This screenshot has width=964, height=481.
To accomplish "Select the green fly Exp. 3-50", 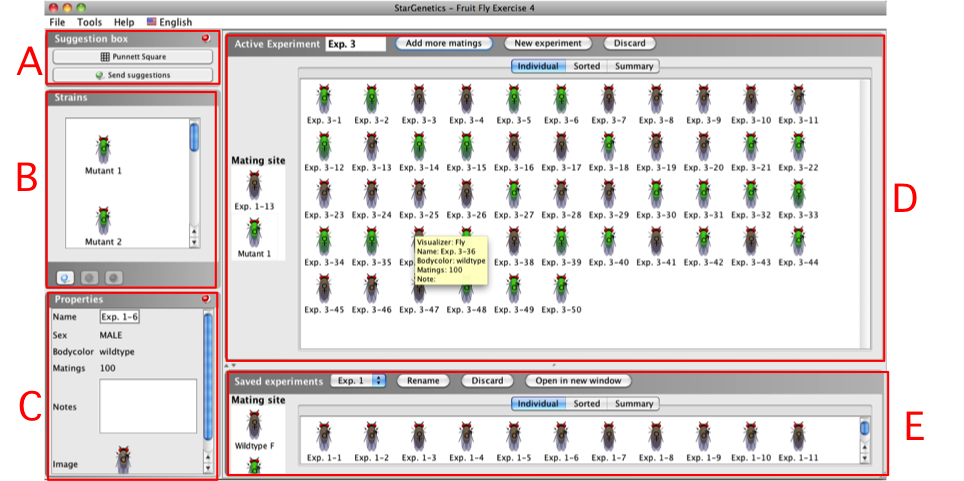I will click(x=560, y=288).
